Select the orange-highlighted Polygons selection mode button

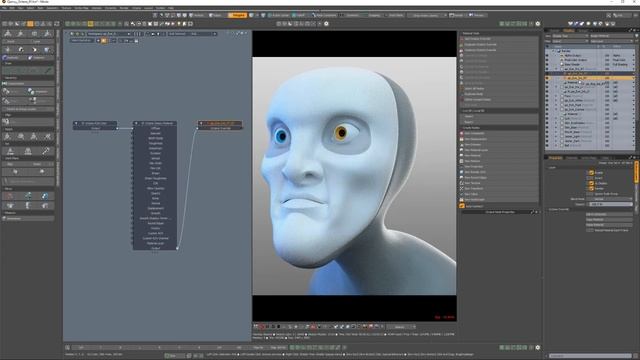coord(237,15)
